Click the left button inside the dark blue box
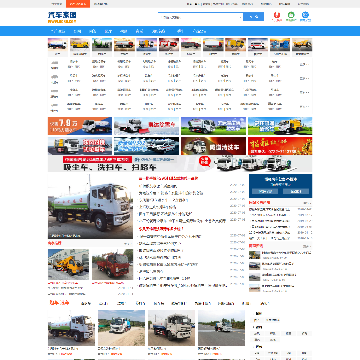360x360 pixels. tap(265, 191)
